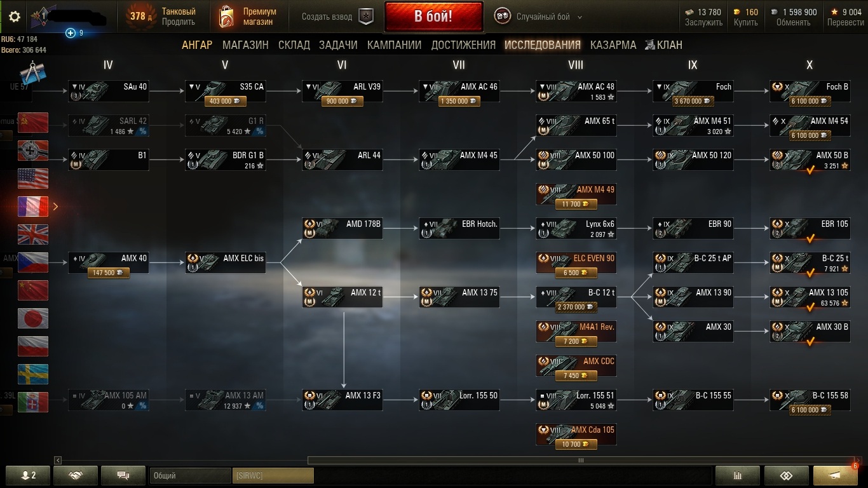Select the Sweden nation flag
This screenshot has height=488, width=868.
[33, 374]
